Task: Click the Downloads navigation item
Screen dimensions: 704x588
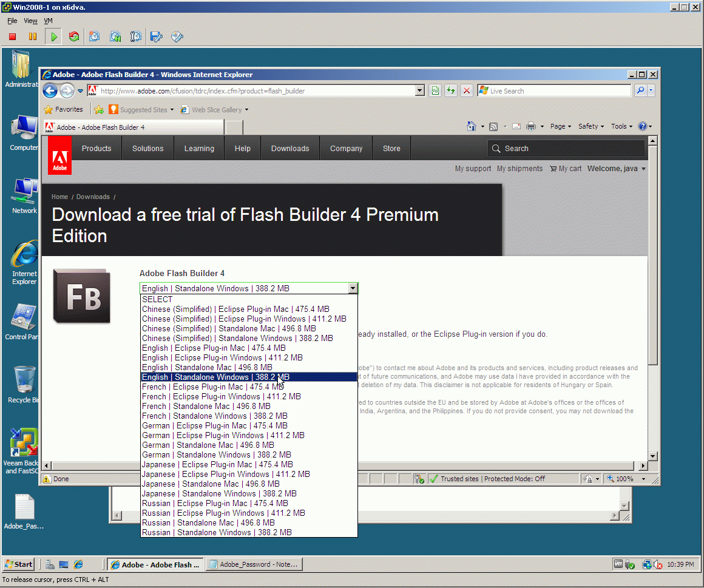Action: pos(290,149)
